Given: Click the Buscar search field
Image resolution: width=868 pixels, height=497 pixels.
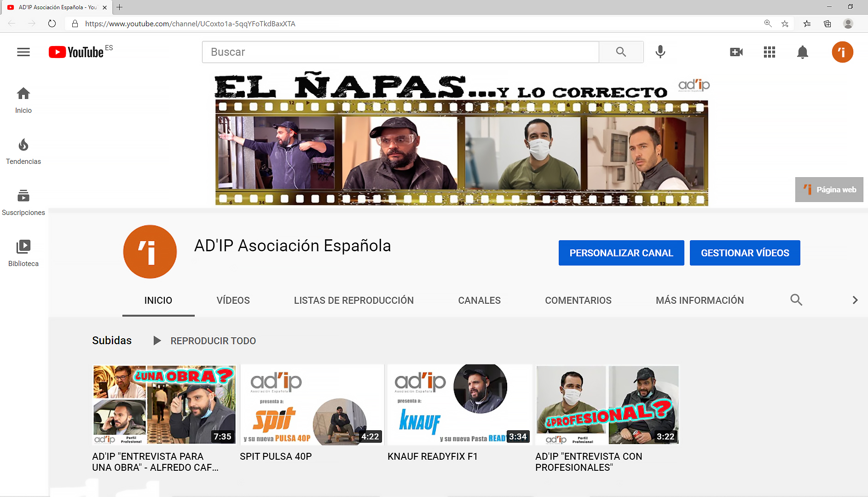Looking at the screenshot, I should (x=400, y=52).
